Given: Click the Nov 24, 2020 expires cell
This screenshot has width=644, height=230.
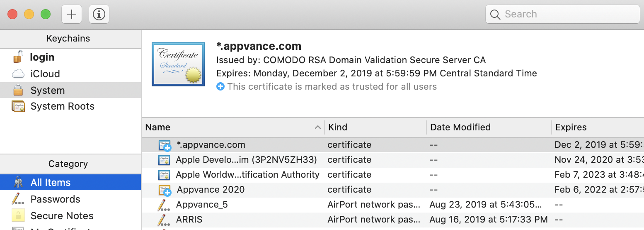Looking at the screenshot, I should click(x=599, y=160).
